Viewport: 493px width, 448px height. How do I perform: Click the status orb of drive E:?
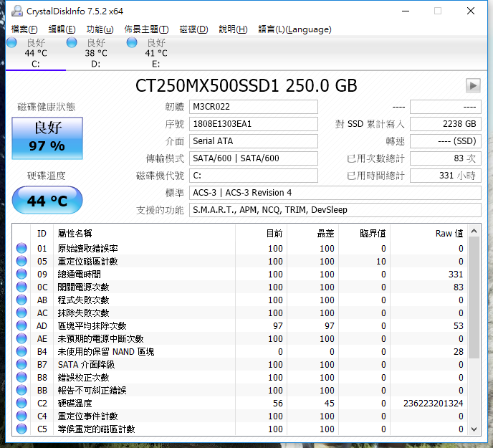132,42
